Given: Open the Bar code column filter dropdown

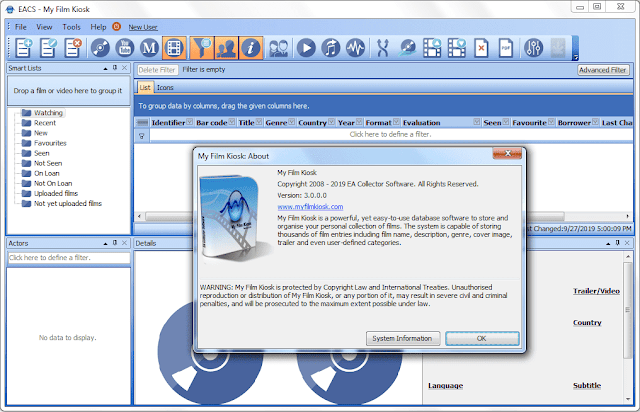Looking at the screenshot, I should point(232,122).
